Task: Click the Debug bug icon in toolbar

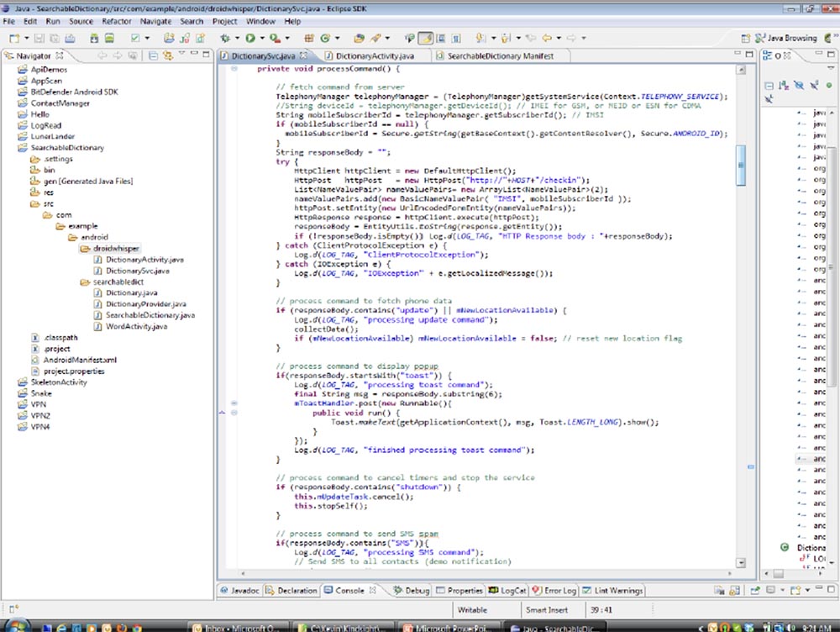Action: 225,38
